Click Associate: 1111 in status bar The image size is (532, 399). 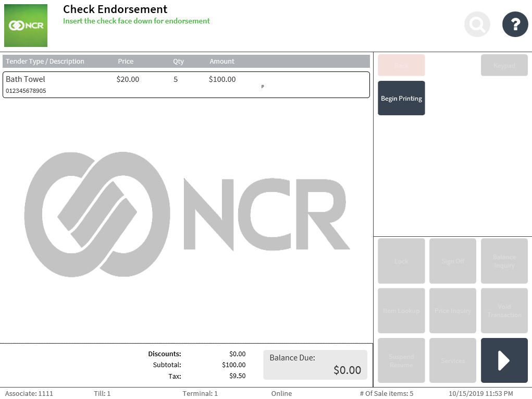(29, 394)
